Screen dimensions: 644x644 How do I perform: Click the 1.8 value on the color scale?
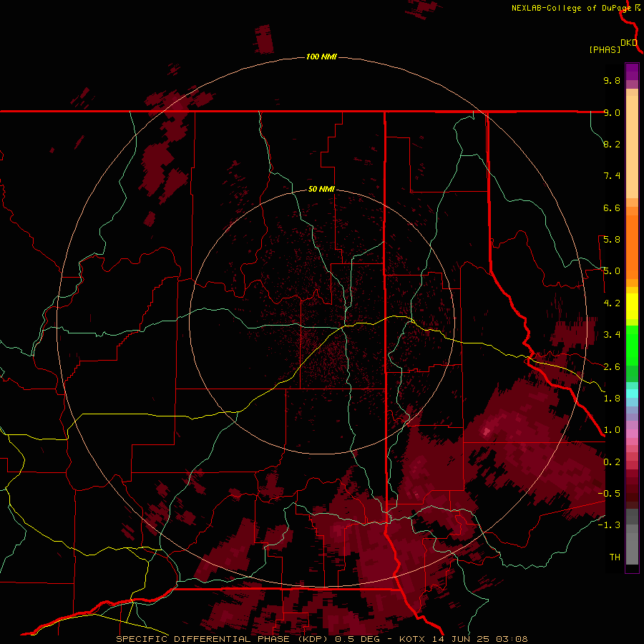click(x=612, y=399)
